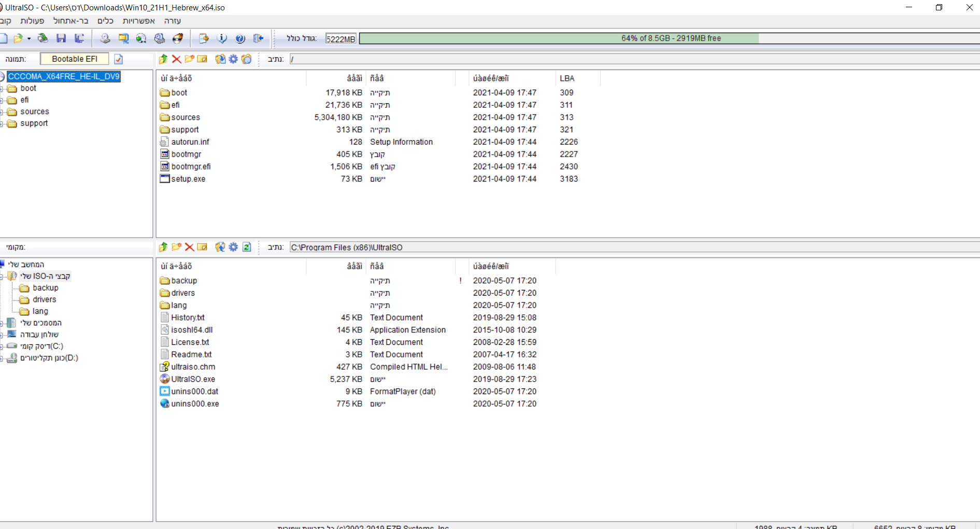Viewport: 980px width, 529px height.
Task: Click the Open file folder icon in main toolbar
Action: point(18,38)
